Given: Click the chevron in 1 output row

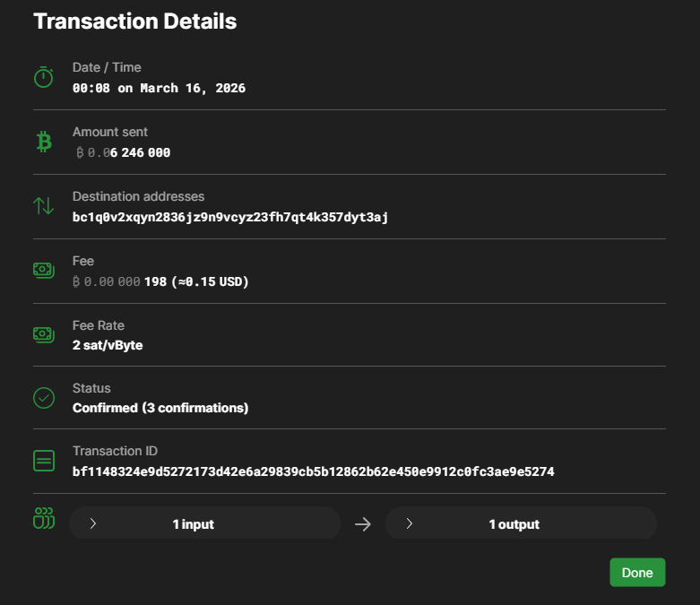Looking at the screenshot, I should (x=410, y=523).
